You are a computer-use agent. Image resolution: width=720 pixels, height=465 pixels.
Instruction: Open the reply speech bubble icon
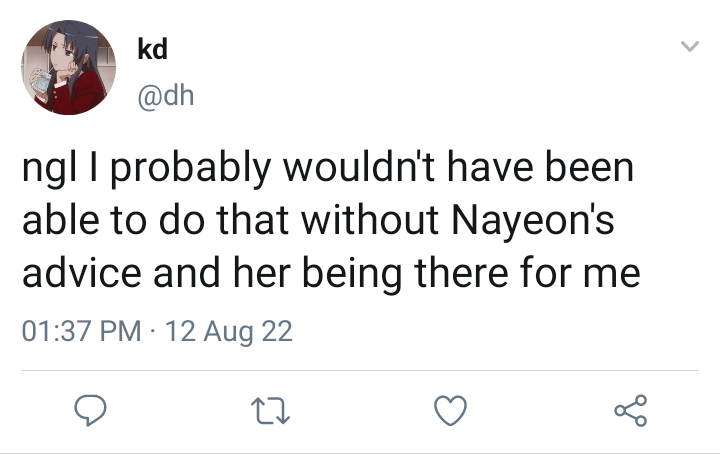tap(90, 410)
